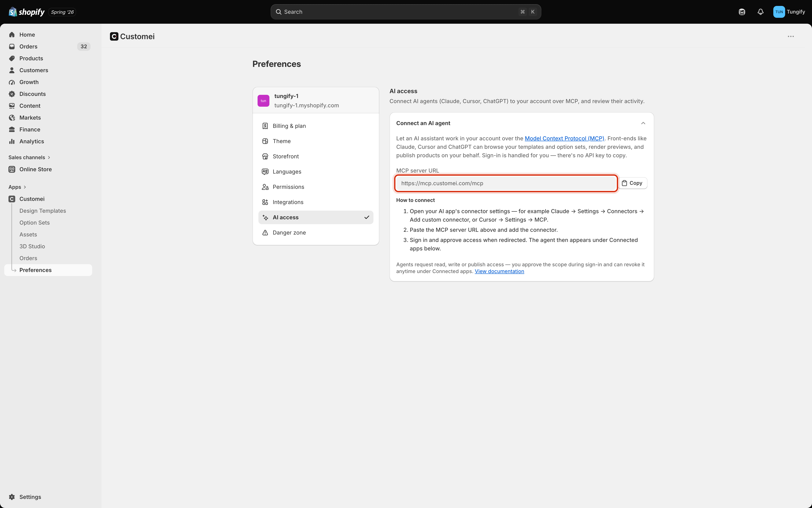
Task: Copy the MCP server URL
Action: pos(632,183)
